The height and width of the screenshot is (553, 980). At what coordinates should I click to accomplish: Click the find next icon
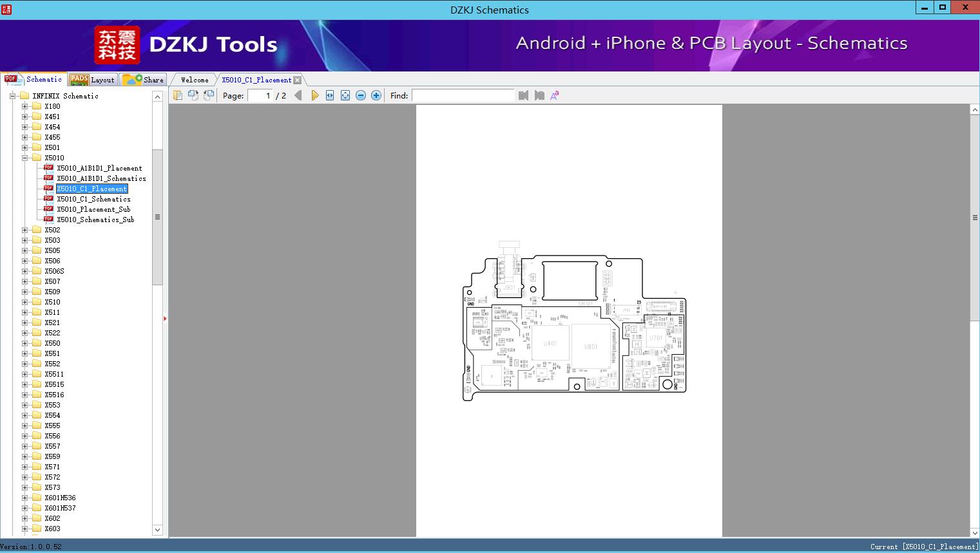pos(539,95)
